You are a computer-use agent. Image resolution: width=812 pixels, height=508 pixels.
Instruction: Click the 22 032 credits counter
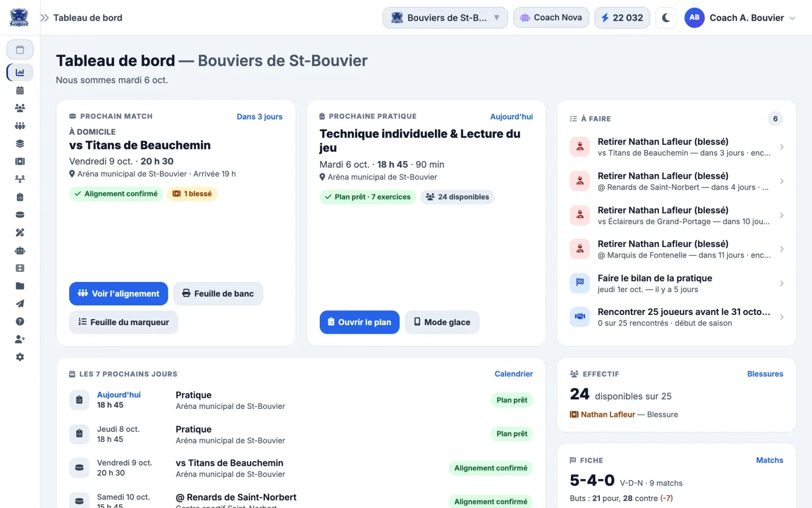coord(622,18)
